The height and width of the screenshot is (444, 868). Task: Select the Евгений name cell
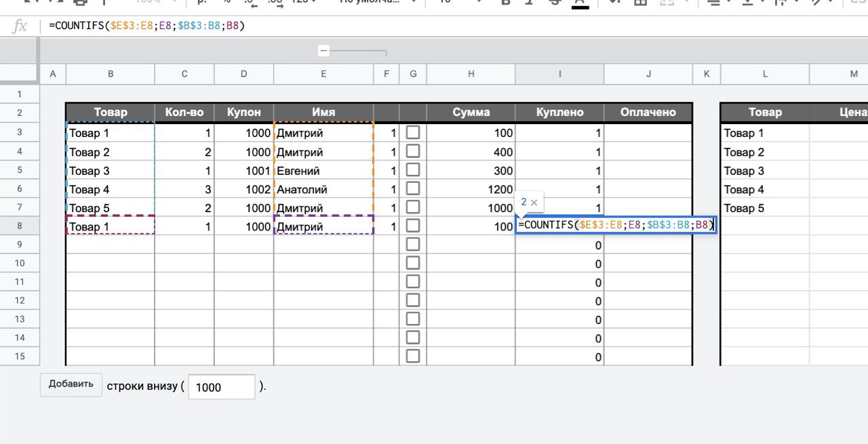(x=323, y=171)
